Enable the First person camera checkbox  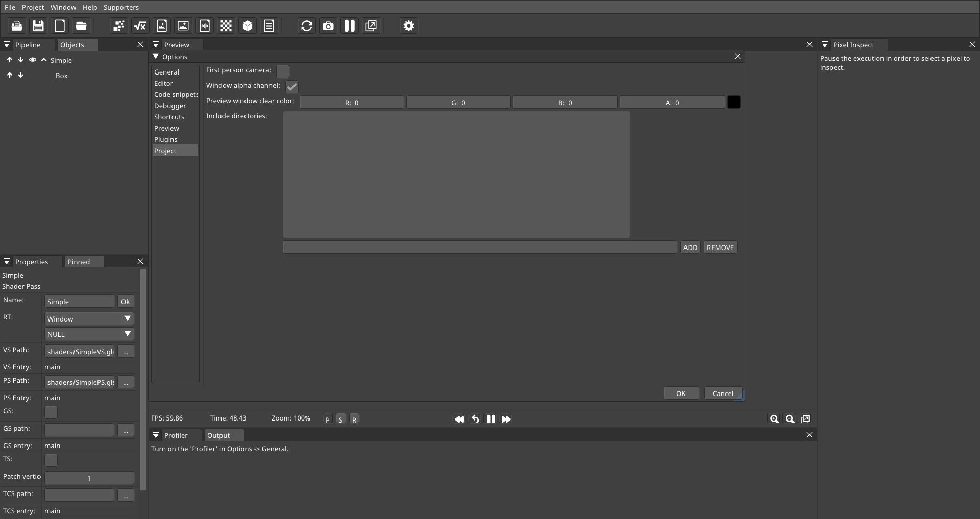click(x=282, y=71)
